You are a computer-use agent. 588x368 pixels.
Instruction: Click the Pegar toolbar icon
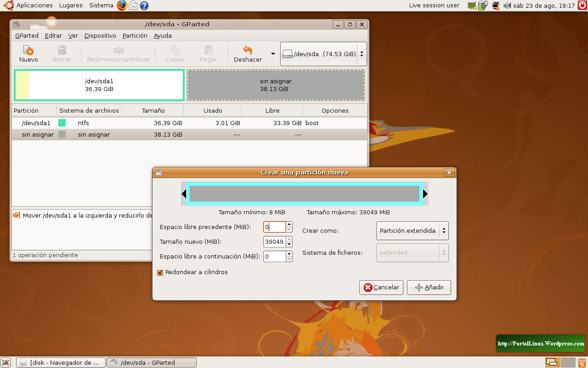209,50
